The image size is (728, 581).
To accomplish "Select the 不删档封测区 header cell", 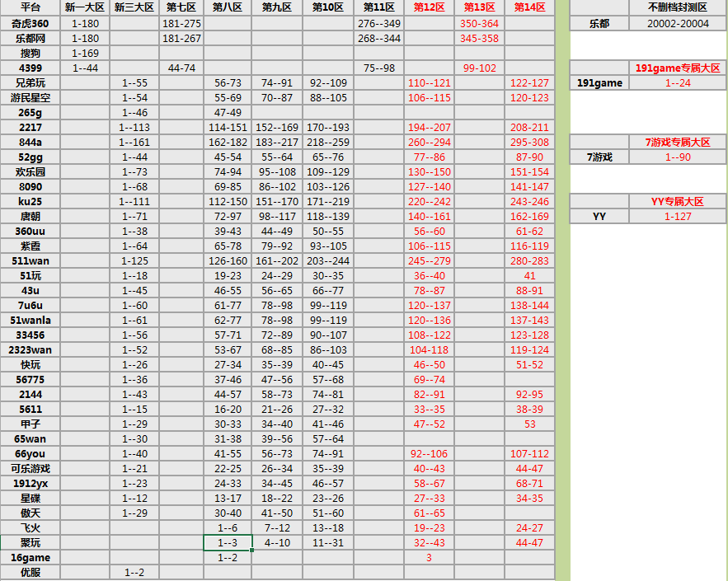I will [678, 7].
